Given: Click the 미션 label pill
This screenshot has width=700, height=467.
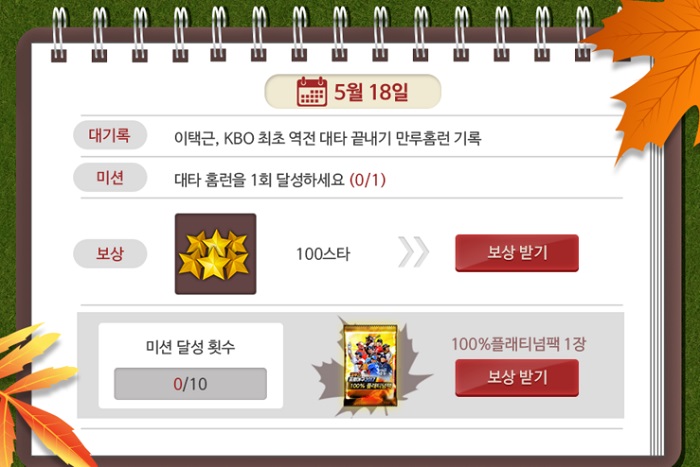Looking at the screenshot, I should tap(110, 177).
